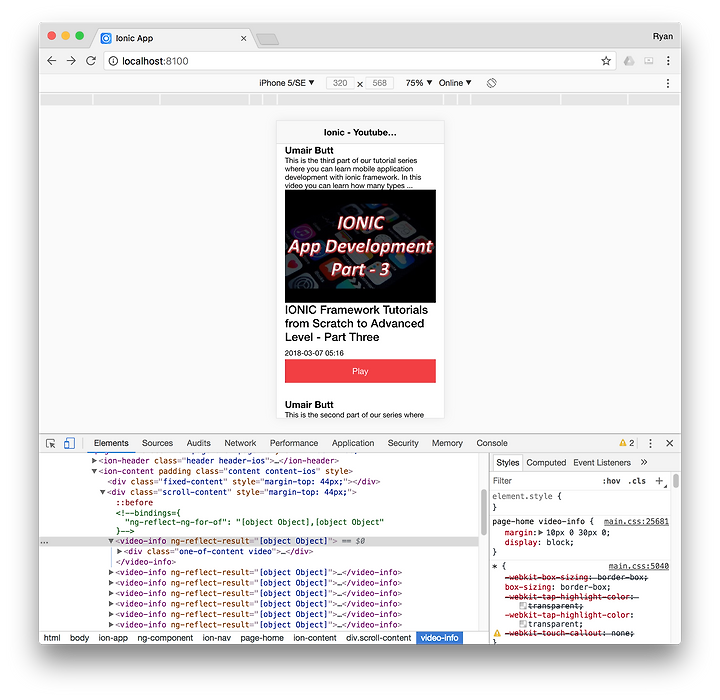Viewport: 720px width, 700px height.
Task: Open Google Drive extension icon
Action: (x=629, y=61)
